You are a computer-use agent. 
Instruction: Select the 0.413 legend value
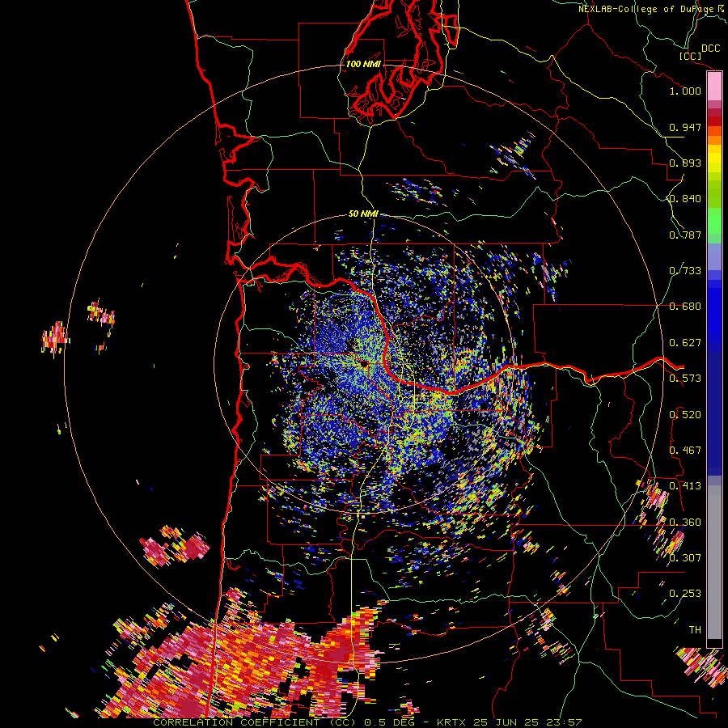coord(685,486)
